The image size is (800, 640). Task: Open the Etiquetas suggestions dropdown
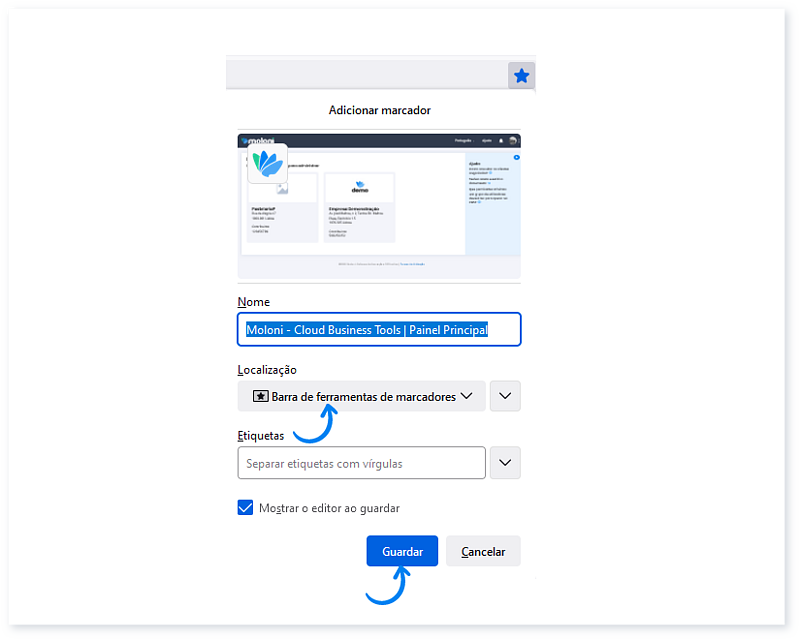coord(505,462)
